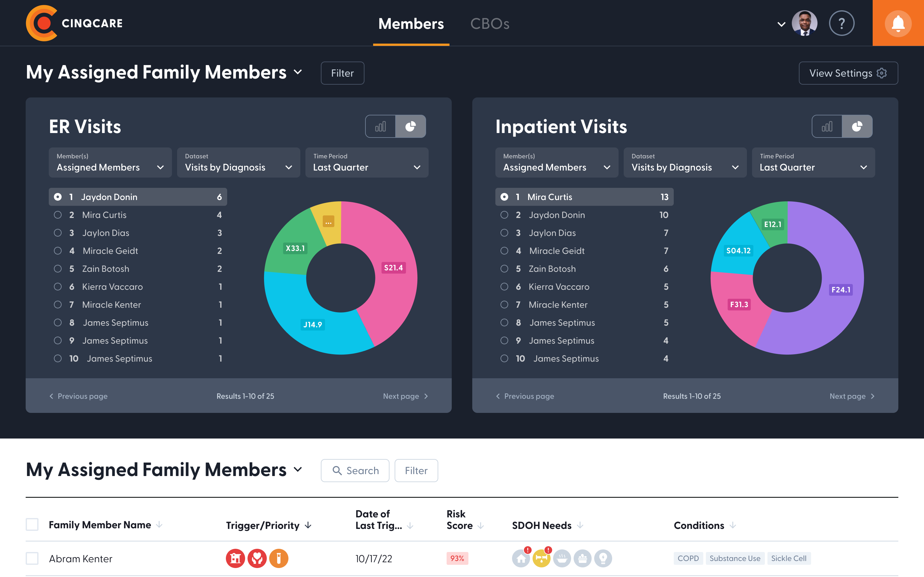Click the help question mark icon
This screenshot has height=577, width=924.
(x=841, y=23)
